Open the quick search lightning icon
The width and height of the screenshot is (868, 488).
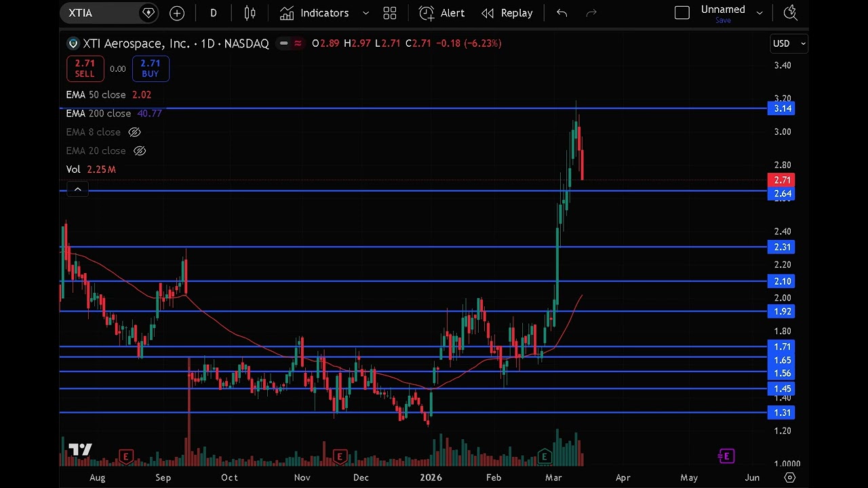(x=789, y=13)
